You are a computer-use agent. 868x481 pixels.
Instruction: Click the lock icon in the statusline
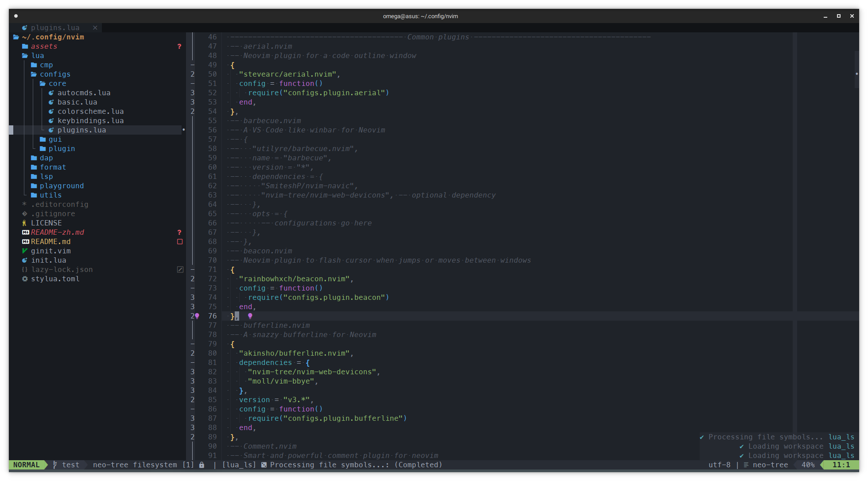click(x=201, y=465)
